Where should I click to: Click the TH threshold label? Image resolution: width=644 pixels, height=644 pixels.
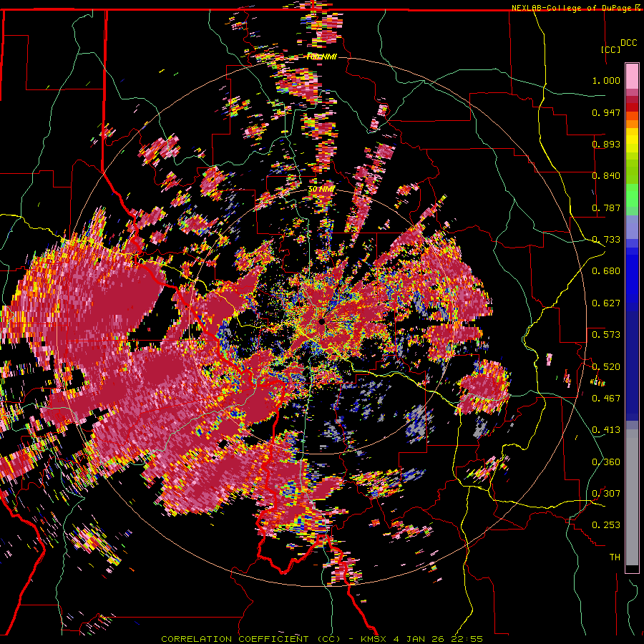click(x=615, y=557)
